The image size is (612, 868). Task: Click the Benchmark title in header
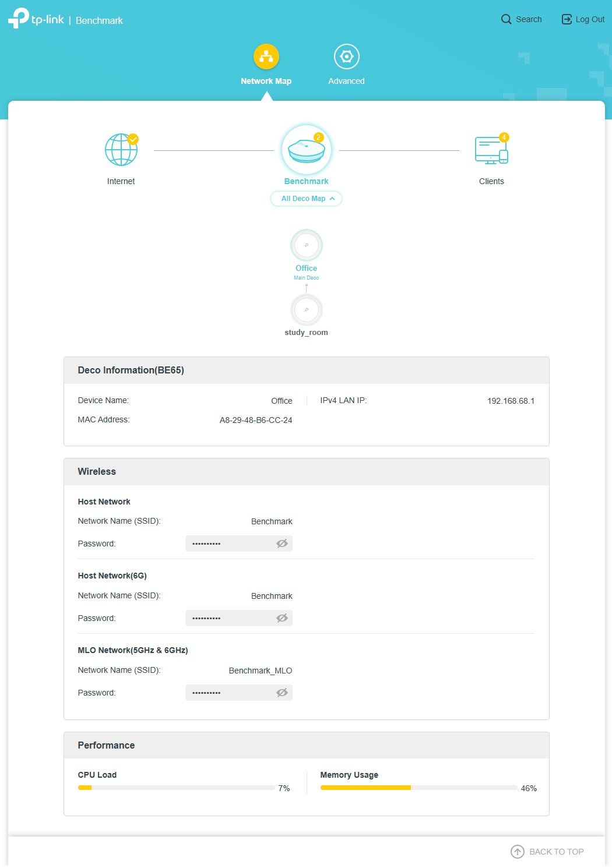pyautogui.click(x=99, y=20)
